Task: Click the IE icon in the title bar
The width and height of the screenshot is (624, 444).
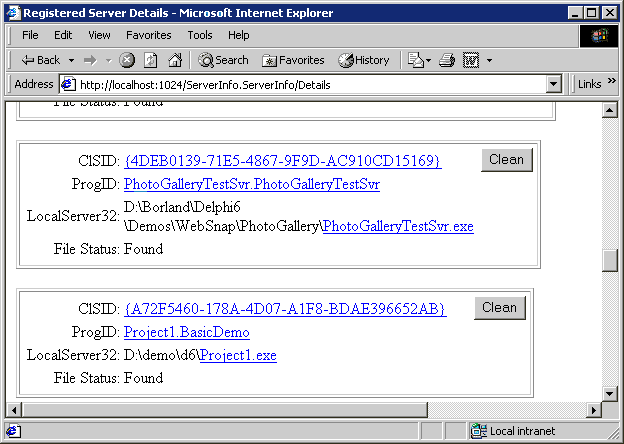Action: click(13, 13)
